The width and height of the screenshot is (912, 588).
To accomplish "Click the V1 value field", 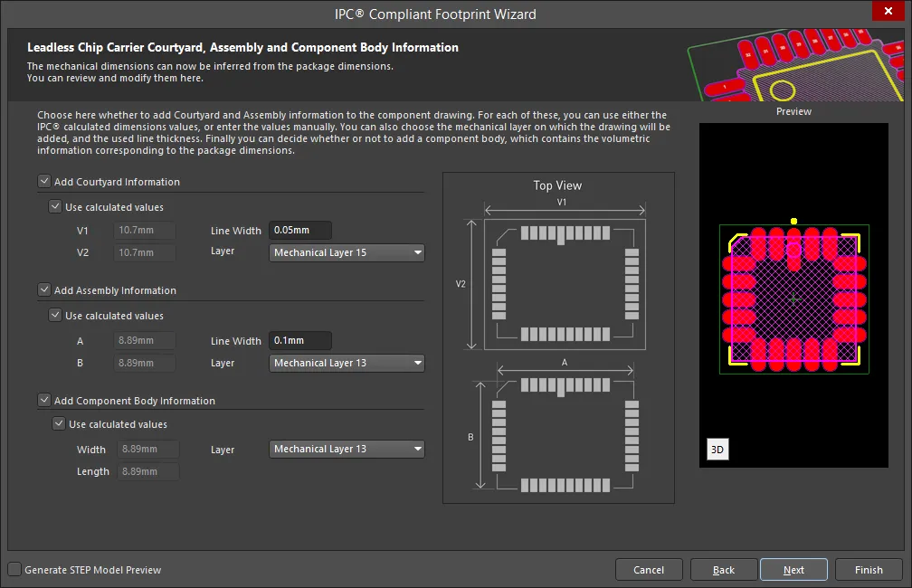I will 144,231.
